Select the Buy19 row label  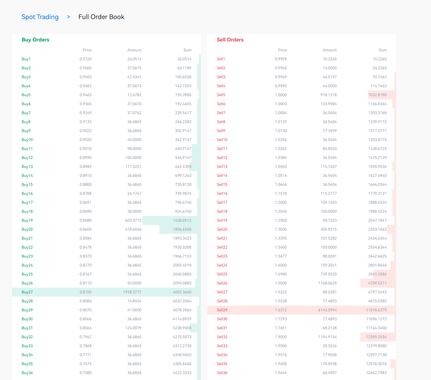[x=27, y=221]
